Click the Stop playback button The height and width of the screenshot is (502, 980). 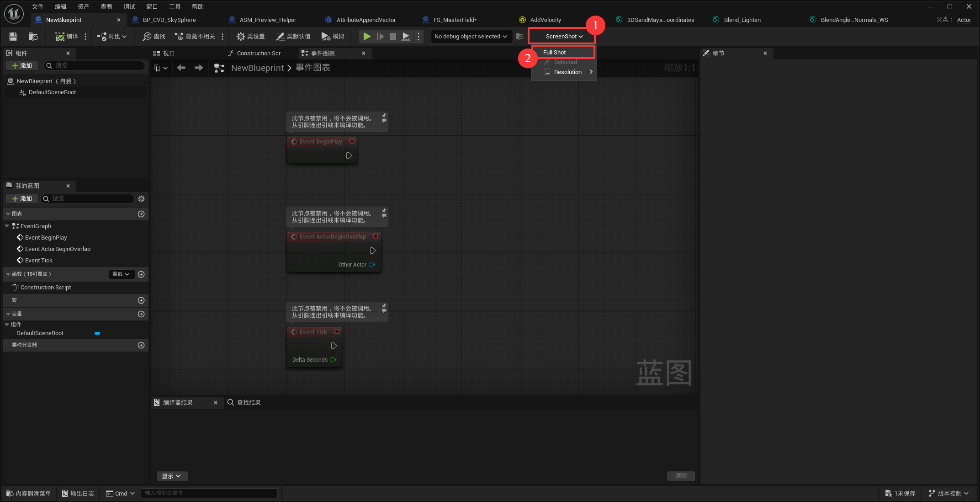[x=393, y=37]
